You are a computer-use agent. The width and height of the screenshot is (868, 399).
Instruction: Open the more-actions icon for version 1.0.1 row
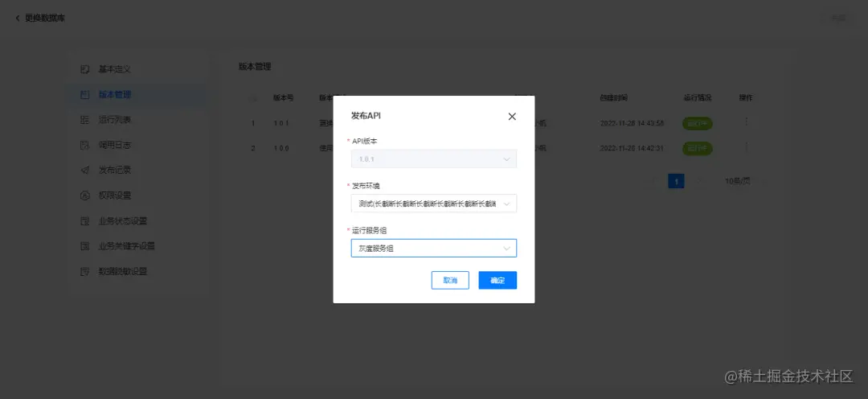(746, 121)
